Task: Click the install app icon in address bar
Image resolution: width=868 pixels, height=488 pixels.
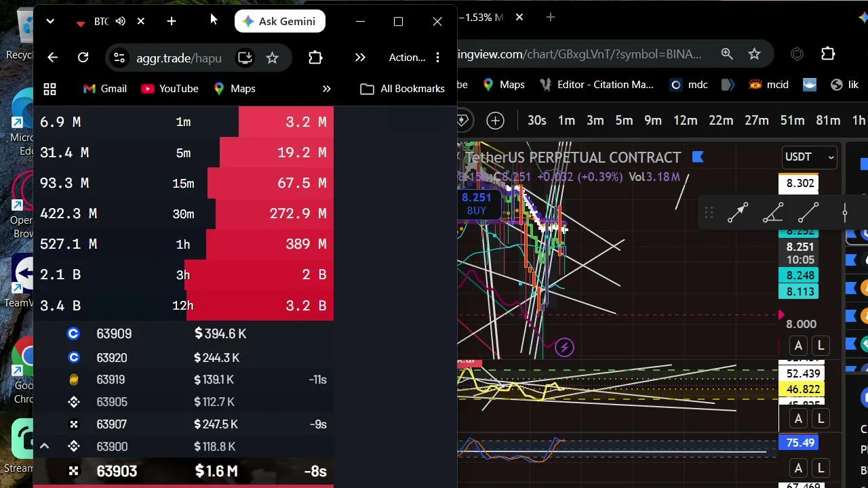Action: 245,58
